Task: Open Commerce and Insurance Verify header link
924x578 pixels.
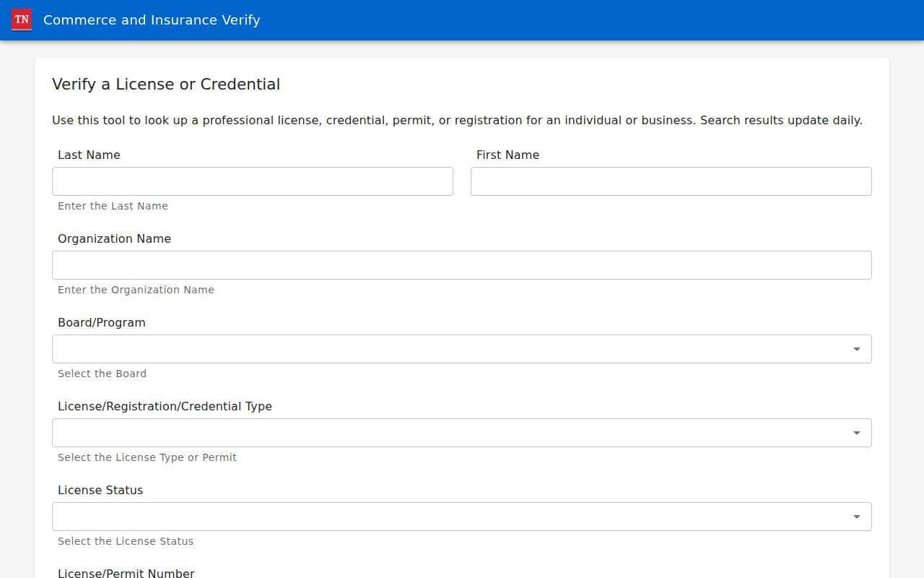Action: click(152, 20)
